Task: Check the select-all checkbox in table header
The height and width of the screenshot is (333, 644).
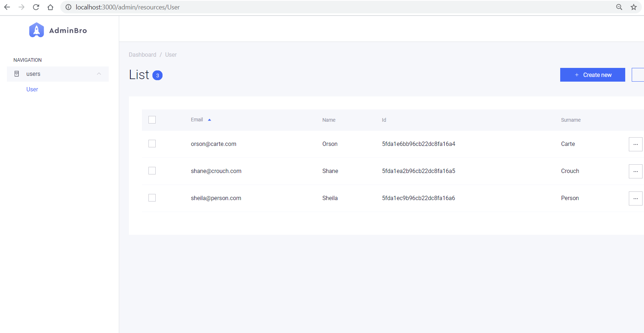Action: point(152,120)
